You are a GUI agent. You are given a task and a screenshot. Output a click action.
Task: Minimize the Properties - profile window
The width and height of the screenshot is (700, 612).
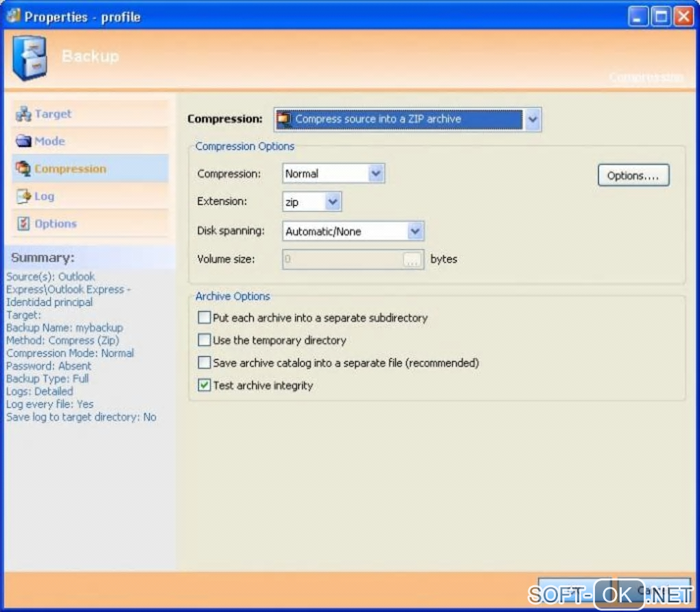[x=638, y=17]
